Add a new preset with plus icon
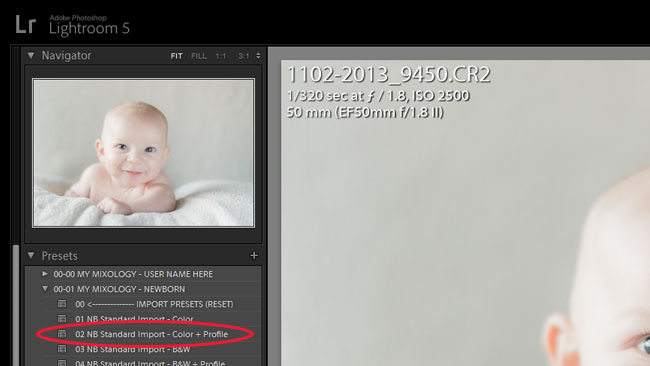Image resolution: width=650 pixels, height=366 pixels. pyautogui.click(x=254, y=256)
